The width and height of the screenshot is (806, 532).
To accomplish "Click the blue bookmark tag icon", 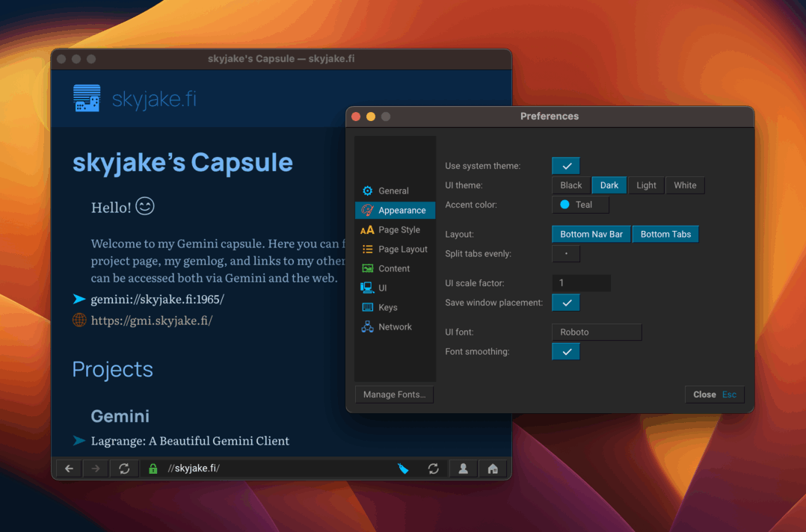I will tap(403, 468).
